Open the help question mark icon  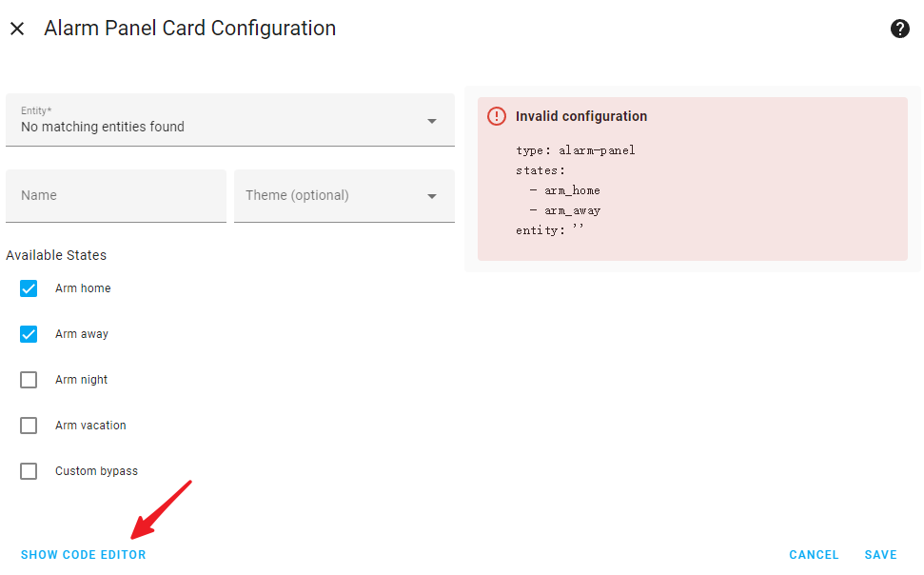click(x=900, y=29)
